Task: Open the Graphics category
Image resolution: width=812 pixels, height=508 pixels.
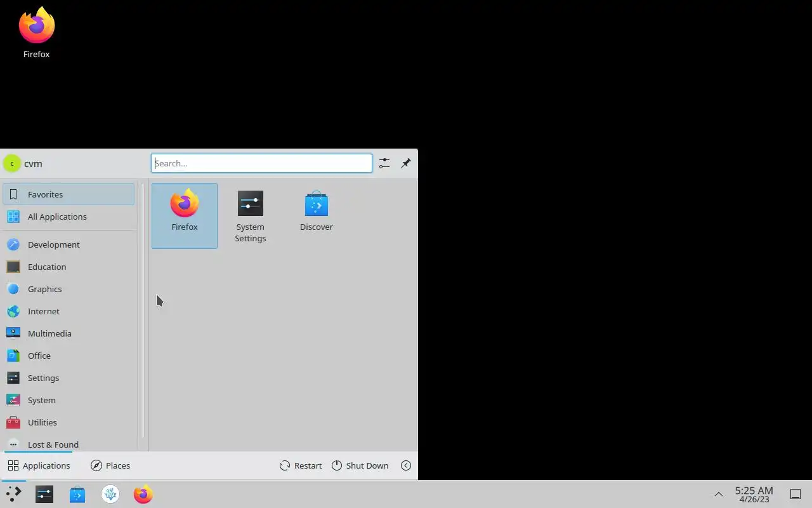Action: pos(69,289)
